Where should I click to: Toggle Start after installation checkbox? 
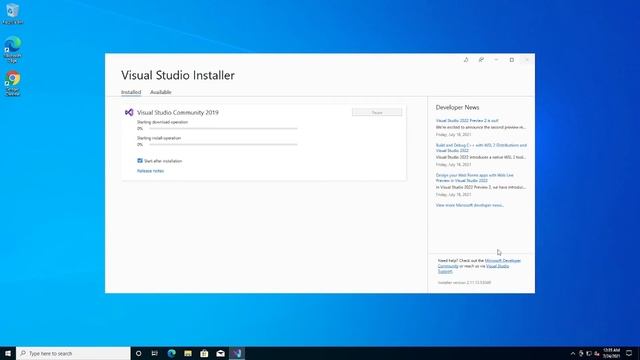point(140,161)
